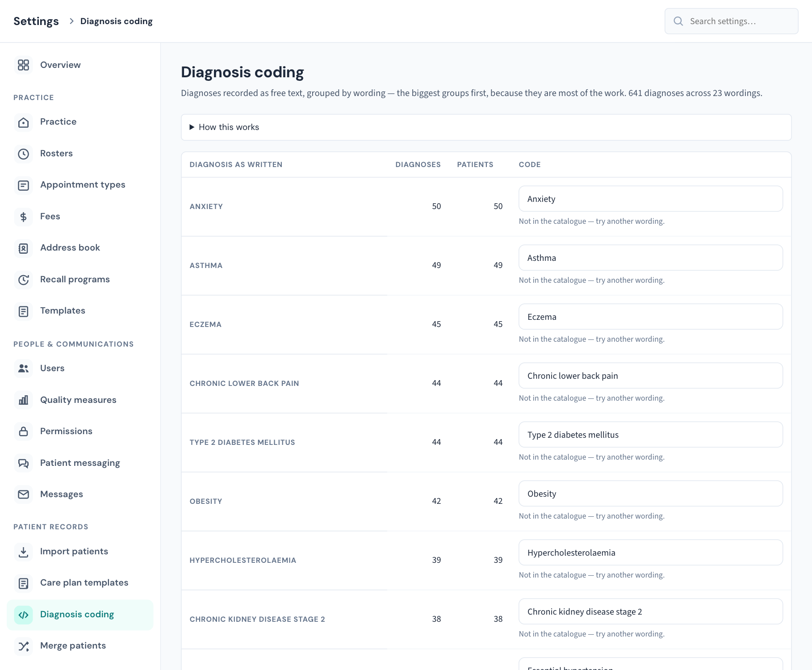This screenshot has width=812, height=670.
Task: Click the Obesity code input
Action: pos(650,494)
